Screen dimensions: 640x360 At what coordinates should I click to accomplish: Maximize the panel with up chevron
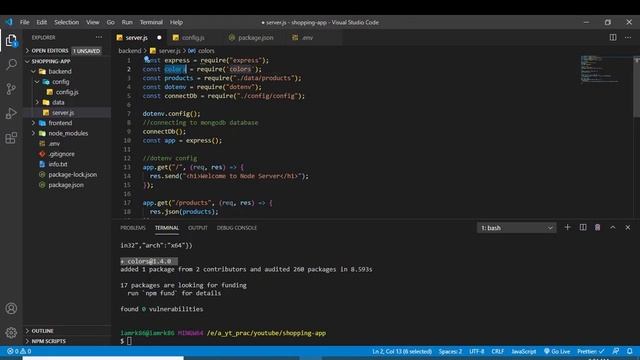tap(613, 227)
